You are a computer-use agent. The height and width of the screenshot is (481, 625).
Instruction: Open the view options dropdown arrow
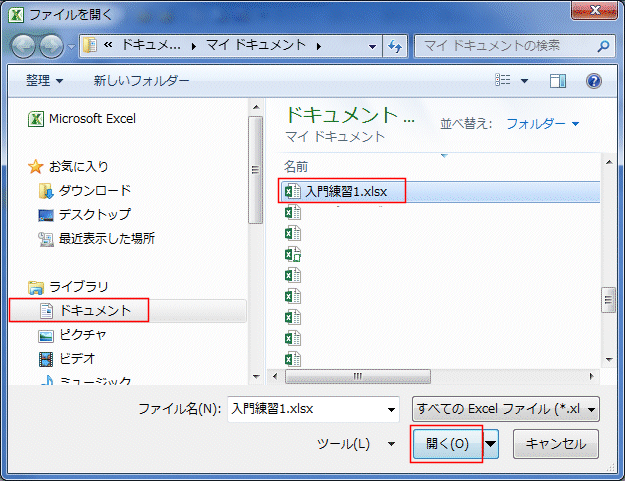(x=525, y=81)
